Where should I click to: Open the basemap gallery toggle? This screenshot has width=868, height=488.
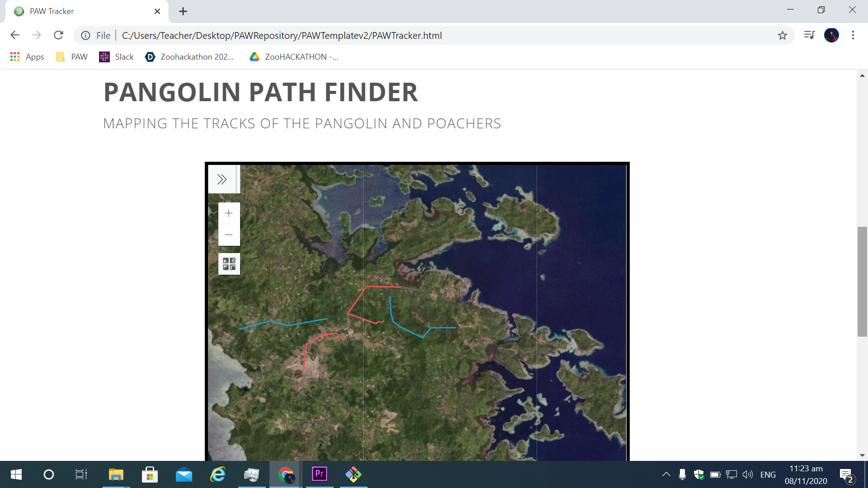pos(229,264)
